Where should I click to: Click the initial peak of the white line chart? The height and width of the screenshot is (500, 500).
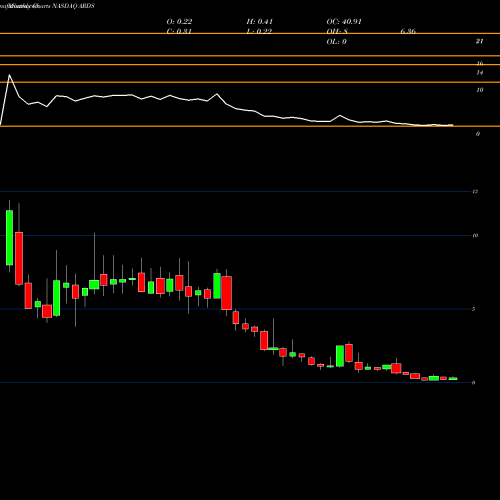tap(9, 75)
